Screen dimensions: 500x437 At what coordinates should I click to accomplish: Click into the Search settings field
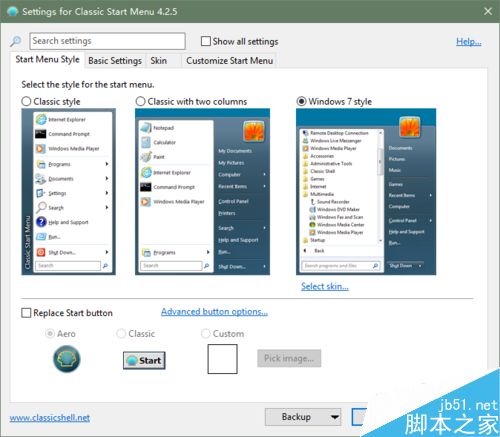107,41
